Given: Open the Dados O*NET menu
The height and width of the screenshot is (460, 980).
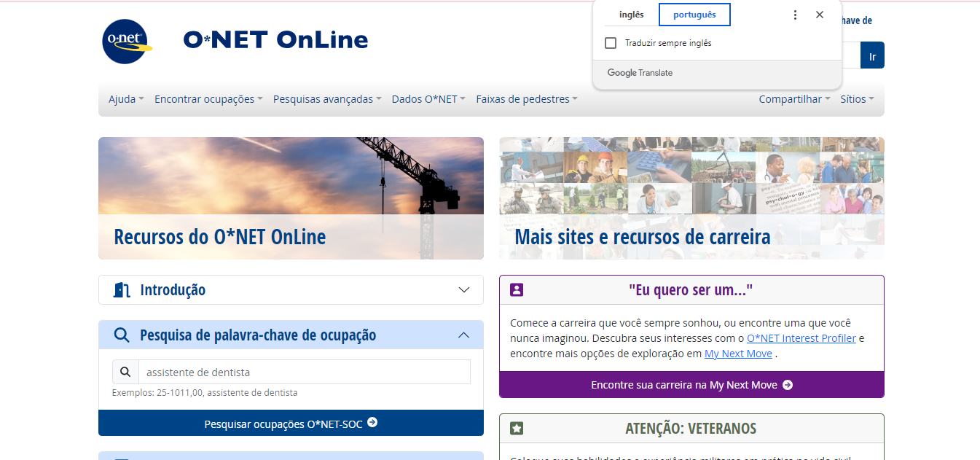Looking at the screenshot, I should pyautogui.click(x=428, y=99).
